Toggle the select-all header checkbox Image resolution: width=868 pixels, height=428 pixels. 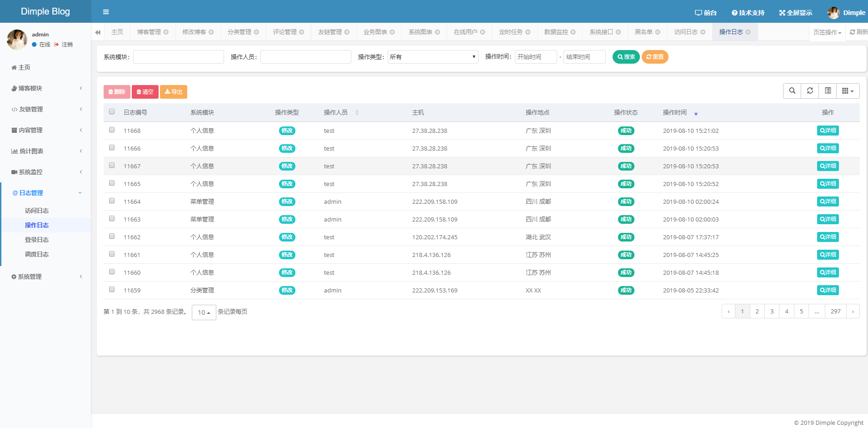tap(112, 111)
